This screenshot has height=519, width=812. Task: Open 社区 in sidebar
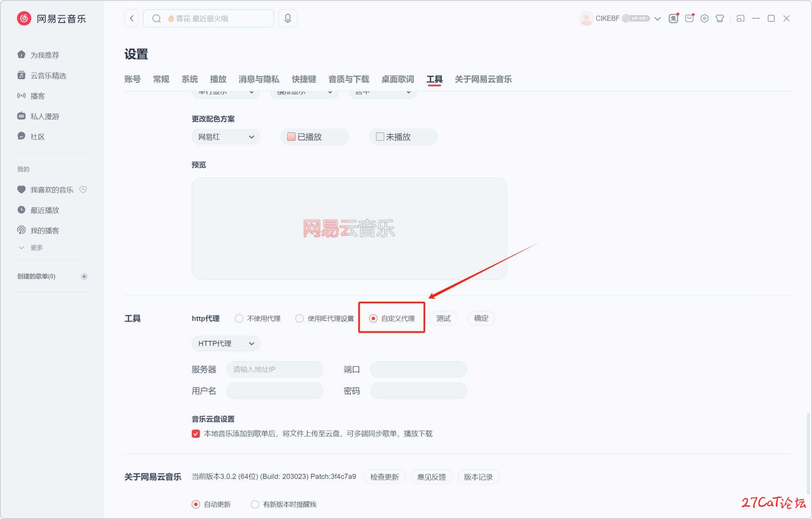(x=31, y=137)
